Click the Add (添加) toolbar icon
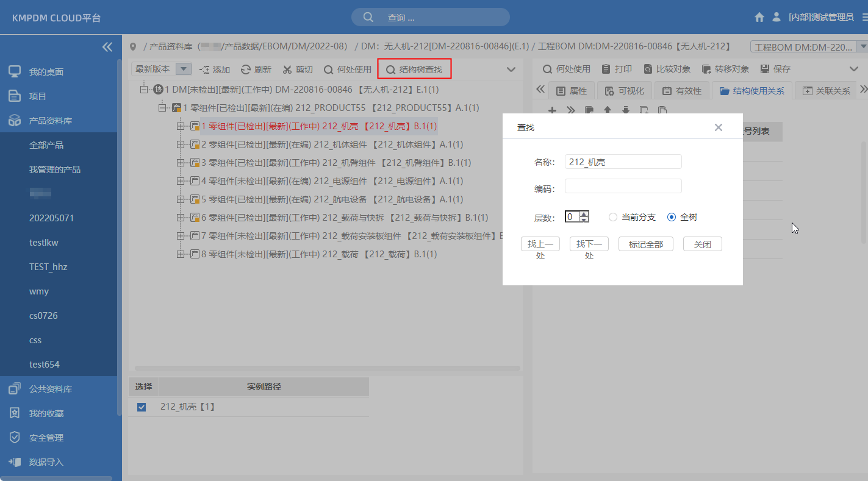Screen dimensions: 868x481 click(204, 69)
